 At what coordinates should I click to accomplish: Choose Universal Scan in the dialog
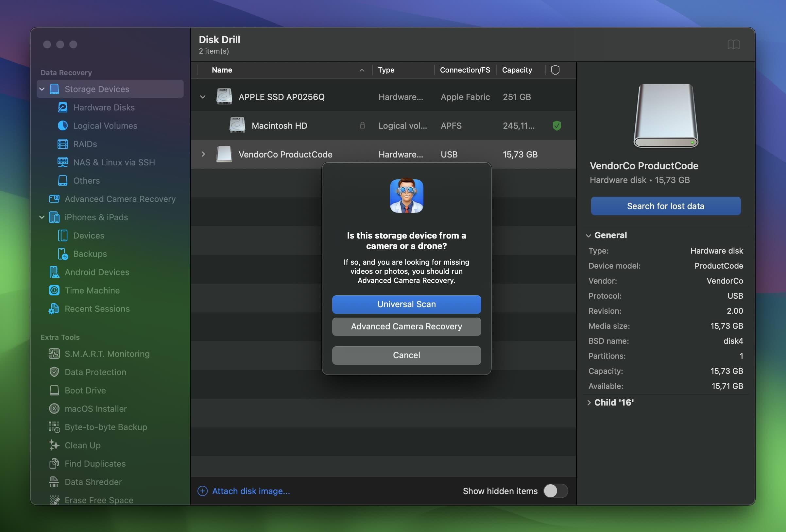click(x=406, y=304)
